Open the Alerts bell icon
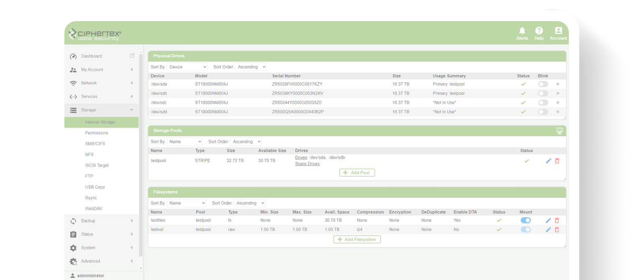The image size is (644, 280). point(522,31)
